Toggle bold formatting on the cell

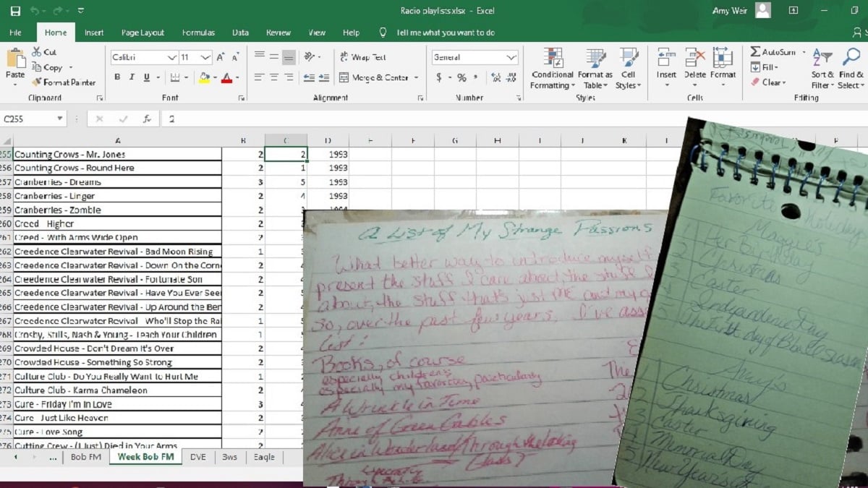click(116, 75)
